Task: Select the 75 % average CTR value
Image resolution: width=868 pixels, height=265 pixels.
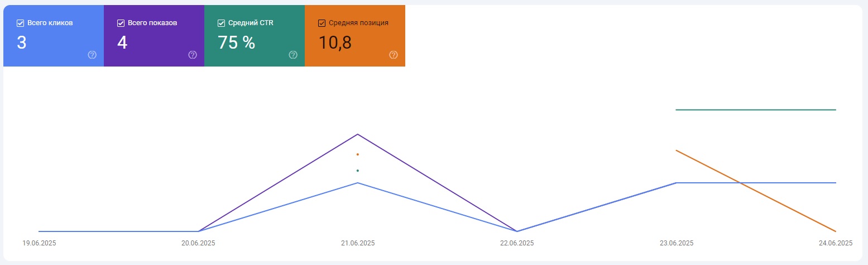Action: (236, 42)
